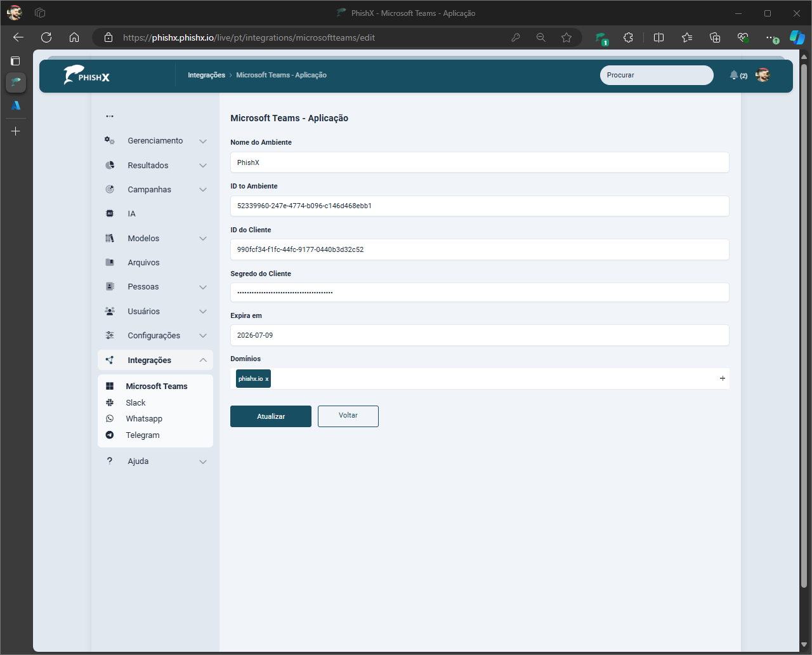The width and height of the screenshot is (812, 655).
Task: Click the Campanhas target icon
Action: tap(110, 189)
